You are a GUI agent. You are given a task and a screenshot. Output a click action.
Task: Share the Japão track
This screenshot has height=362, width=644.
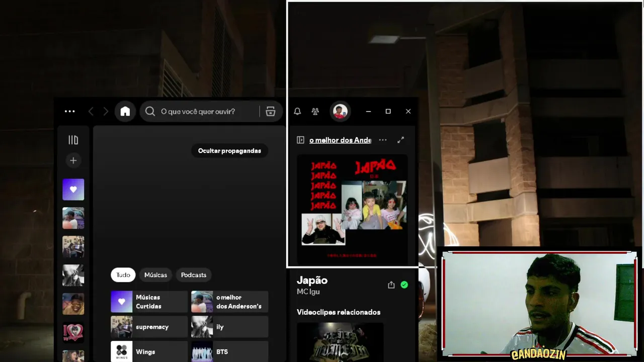click(x=391, y=285)
